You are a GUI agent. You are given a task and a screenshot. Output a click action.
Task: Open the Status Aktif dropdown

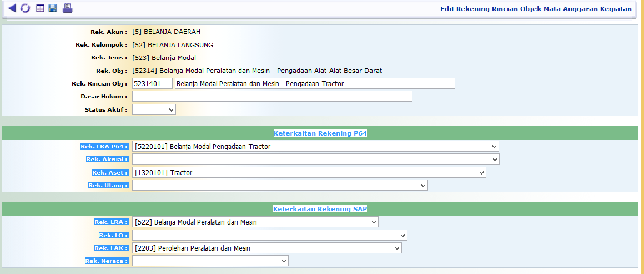pyautogui.click(x=154, y=109)
